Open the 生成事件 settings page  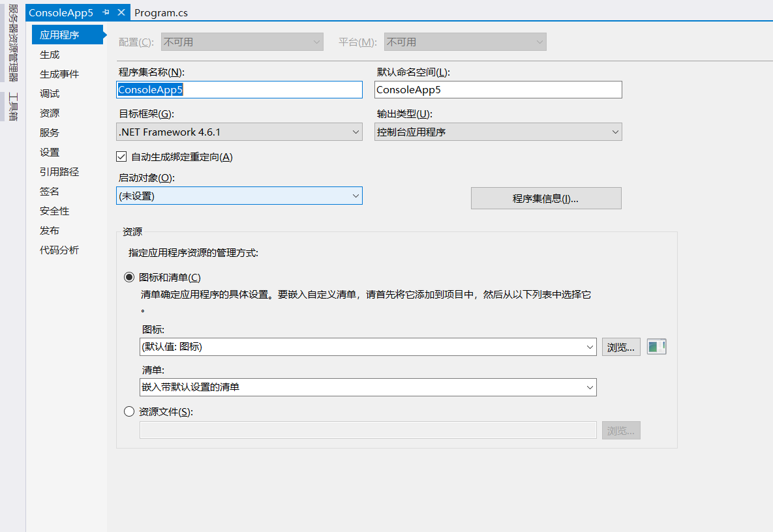59,74
